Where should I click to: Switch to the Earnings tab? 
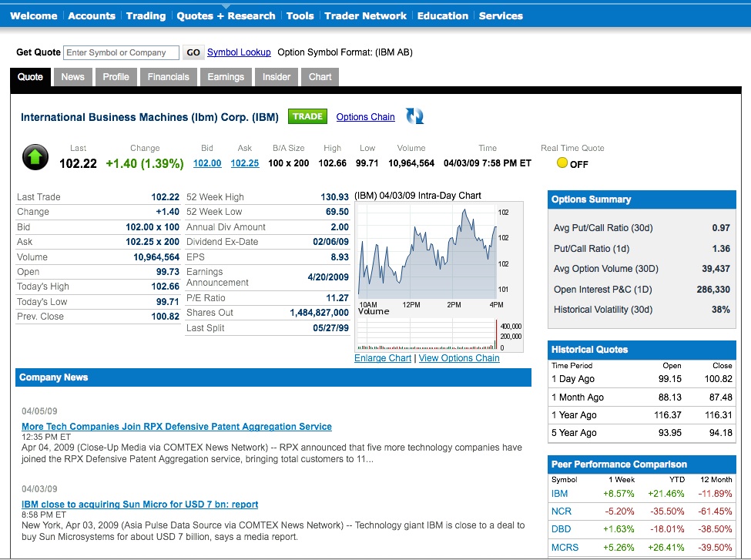click(x=226, y=77)
